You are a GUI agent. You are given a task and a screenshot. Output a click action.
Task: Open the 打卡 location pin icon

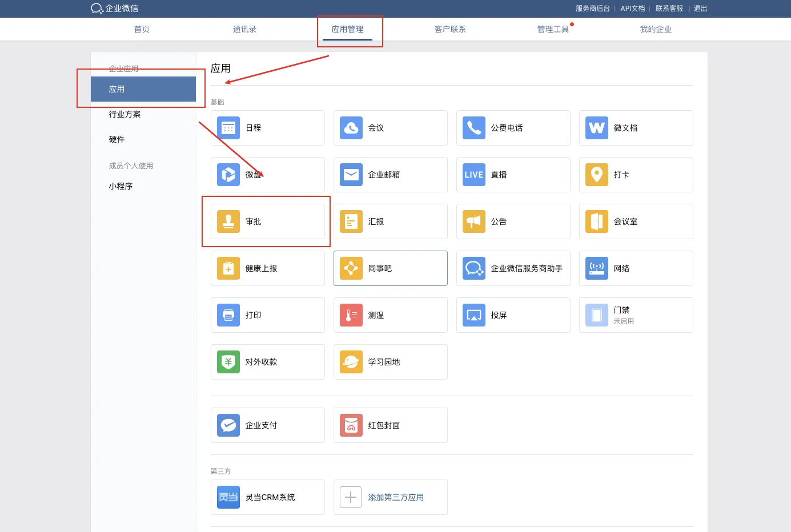tap(597, 175)
